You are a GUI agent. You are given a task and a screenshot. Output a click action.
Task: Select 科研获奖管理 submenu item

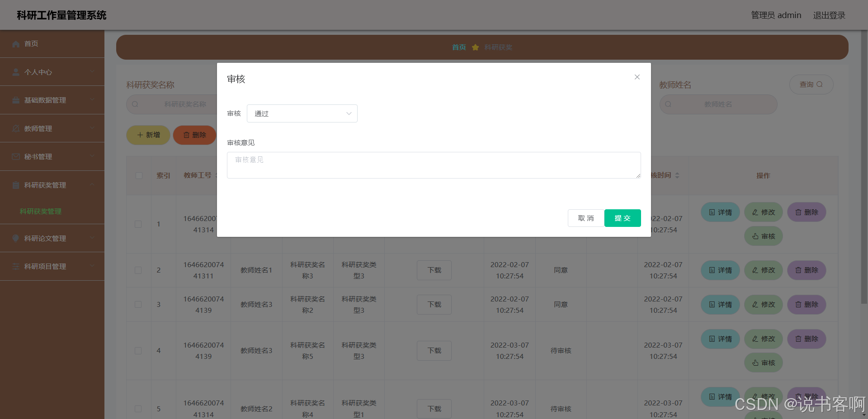click(x=41, y=211)
